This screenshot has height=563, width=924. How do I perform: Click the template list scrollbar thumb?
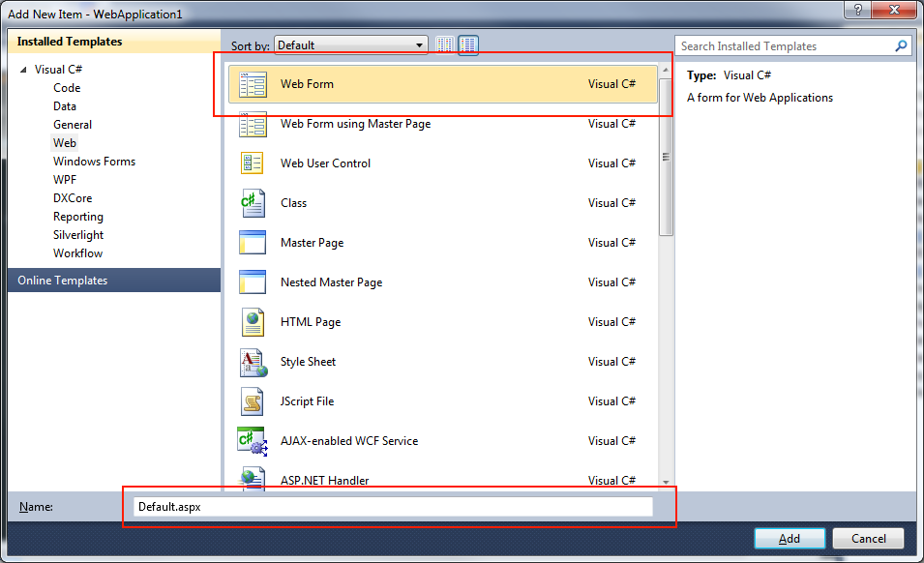[x=666, y=157]
